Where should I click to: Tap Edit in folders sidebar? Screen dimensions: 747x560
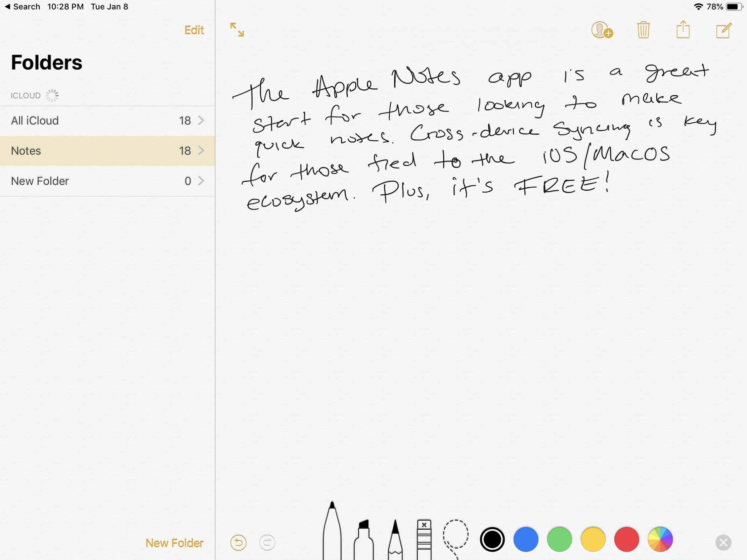(x=194, y=30)
